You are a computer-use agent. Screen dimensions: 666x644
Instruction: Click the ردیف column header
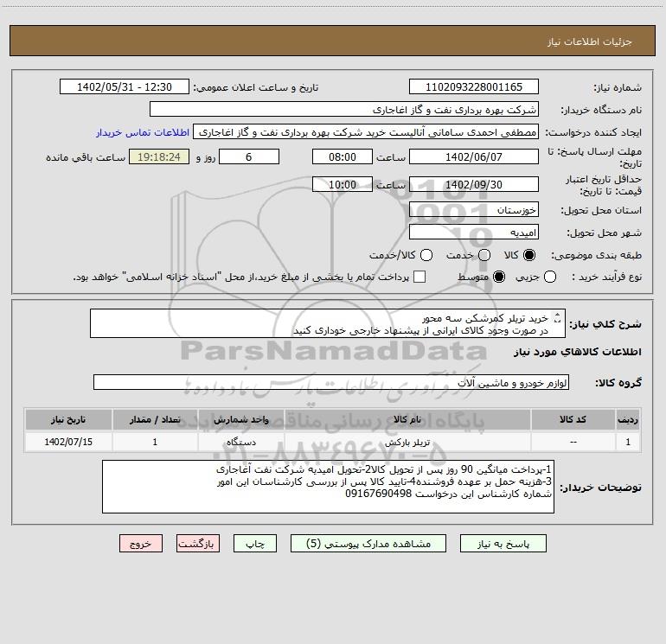[628, 419]
